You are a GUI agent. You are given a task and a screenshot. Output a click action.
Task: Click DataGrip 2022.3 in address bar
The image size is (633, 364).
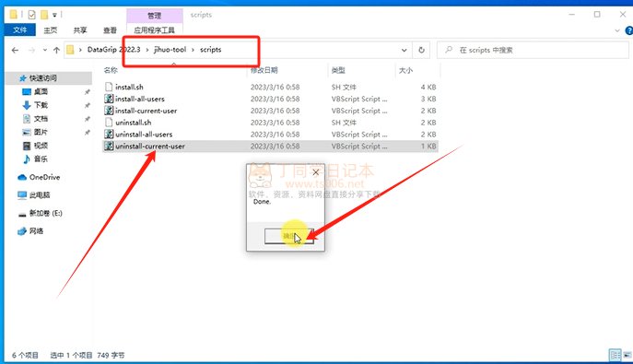(114, 50)
